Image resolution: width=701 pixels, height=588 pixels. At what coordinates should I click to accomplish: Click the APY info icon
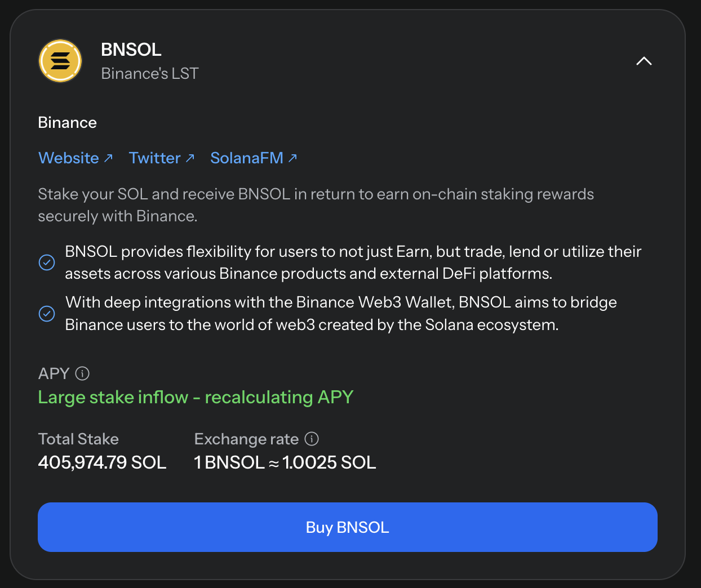pos(82,373)
